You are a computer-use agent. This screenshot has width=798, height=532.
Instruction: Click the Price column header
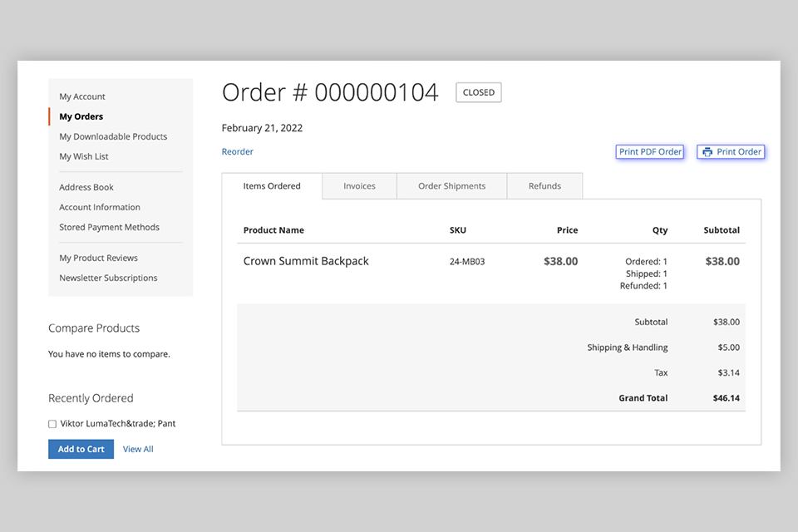click(x=567, y=230)
